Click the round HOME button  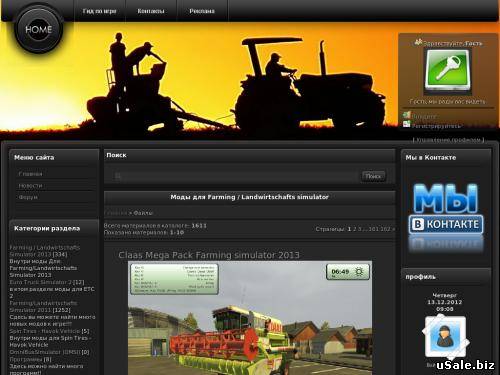click(x=39, y=29)
